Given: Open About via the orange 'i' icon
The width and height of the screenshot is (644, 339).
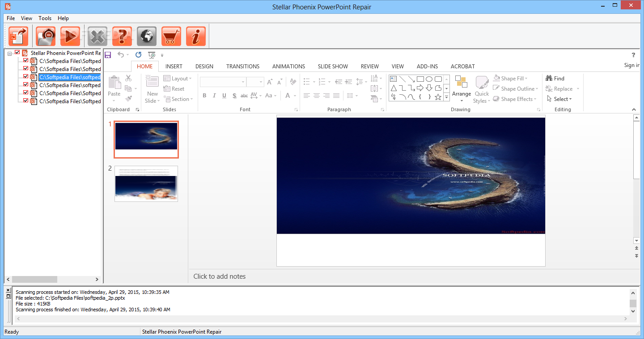Looking at the screenshot, I should 196,36.
